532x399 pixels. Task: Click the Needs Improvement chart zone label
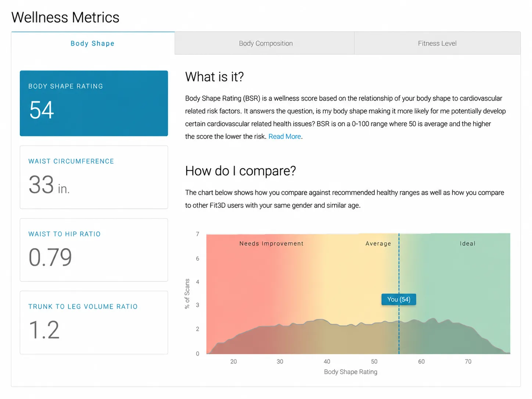[271, 244]
